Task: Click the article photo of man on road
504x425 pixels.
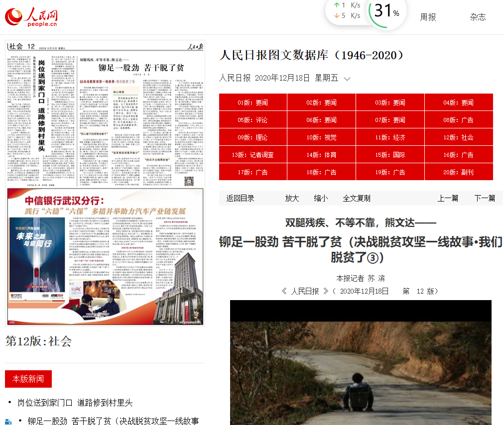Action: coord(361,362)
